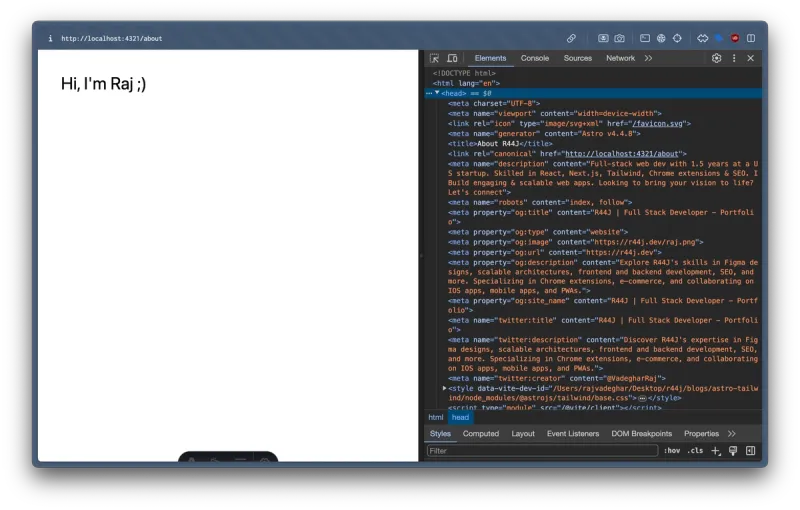Select the title About R44J node
The width and height of the screenshot is (800, 510).
click(x=500, y=144)
